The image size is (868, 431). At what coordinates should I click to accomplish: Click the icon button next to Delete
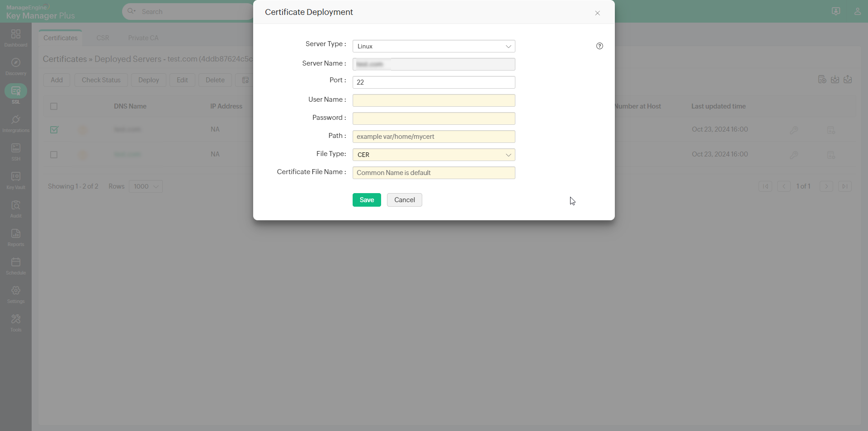coord(245,80)
